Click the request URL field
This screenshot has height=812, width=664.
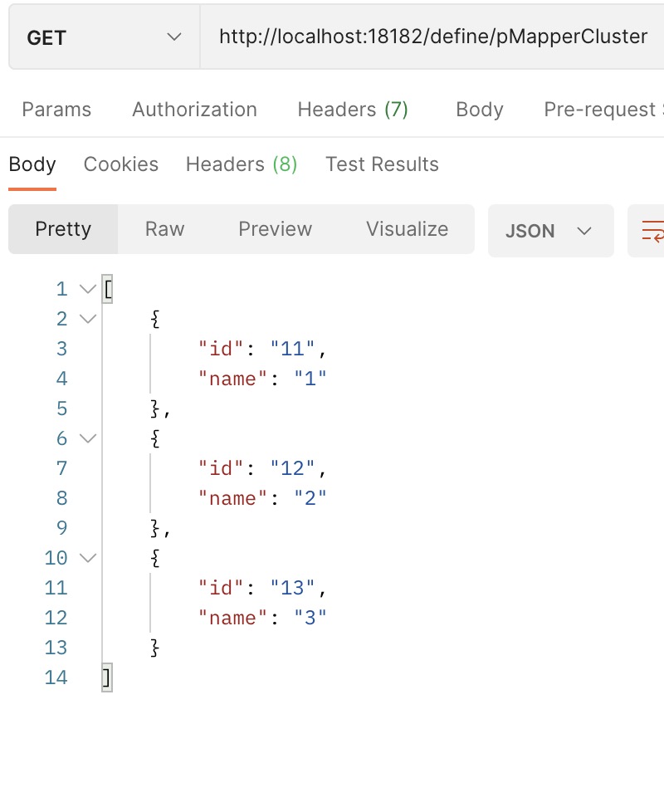pos(432,37)
